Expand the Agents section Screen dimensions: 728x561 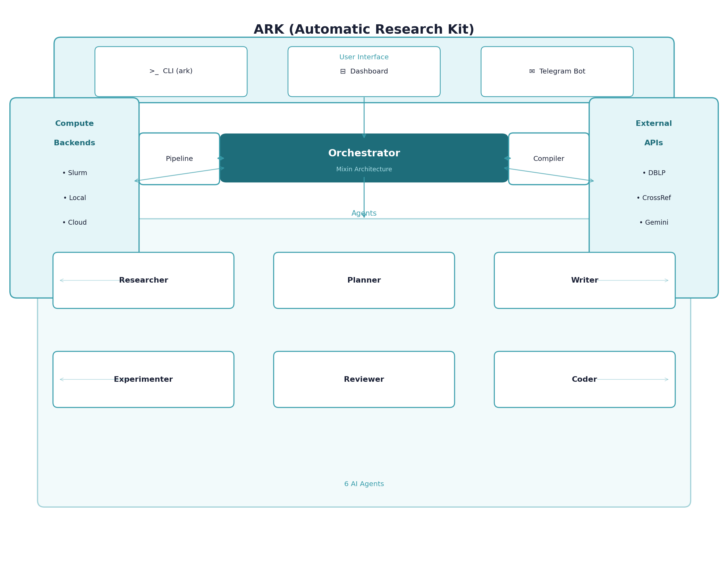(364, 213)
